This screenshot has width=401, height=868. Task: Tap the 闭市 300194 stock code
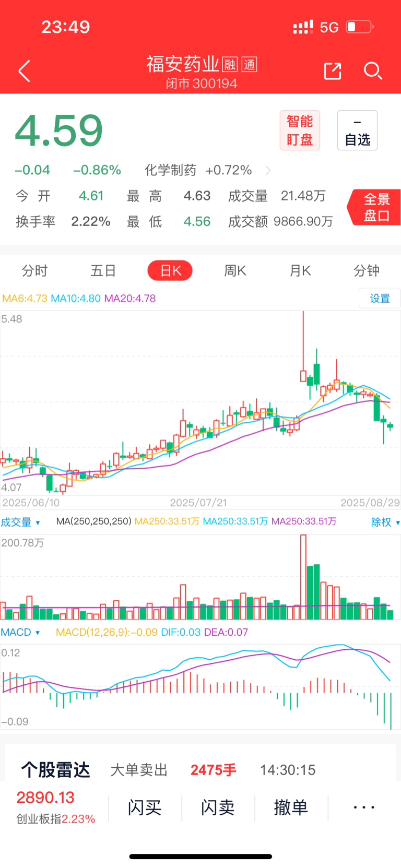click(x=202, y=84)
